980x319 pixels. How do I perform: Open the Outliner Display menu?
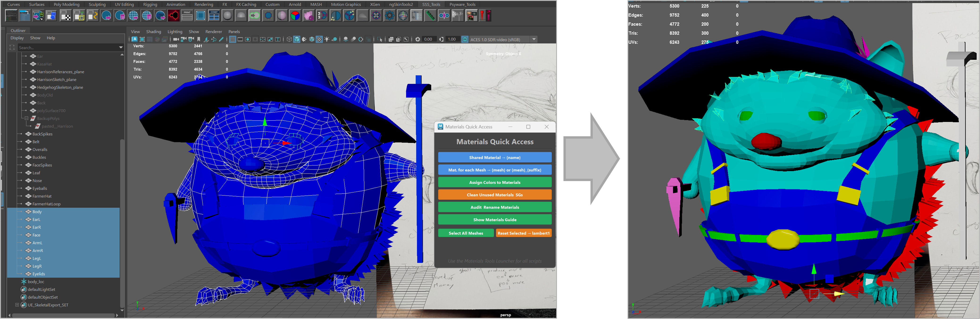pos(17,38)
